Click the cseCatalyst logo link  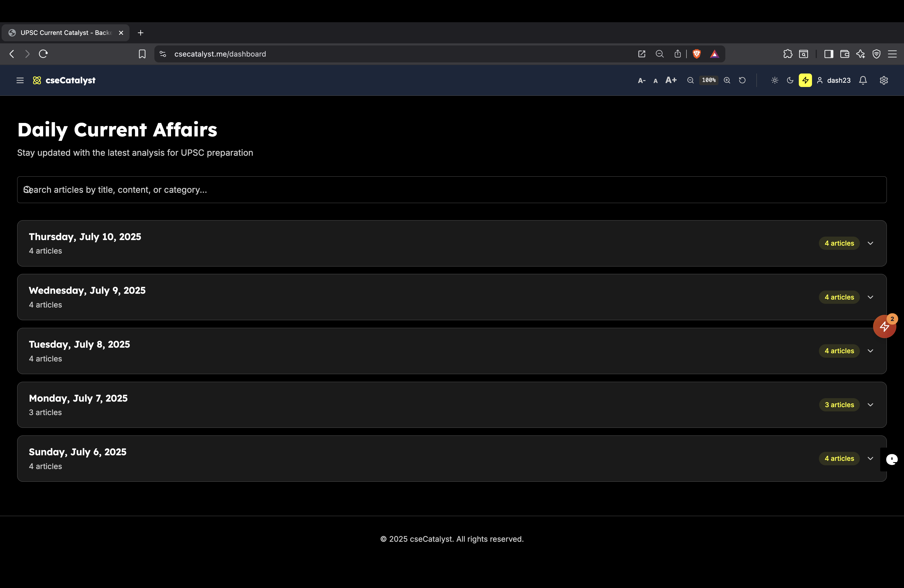pos(64,80)
